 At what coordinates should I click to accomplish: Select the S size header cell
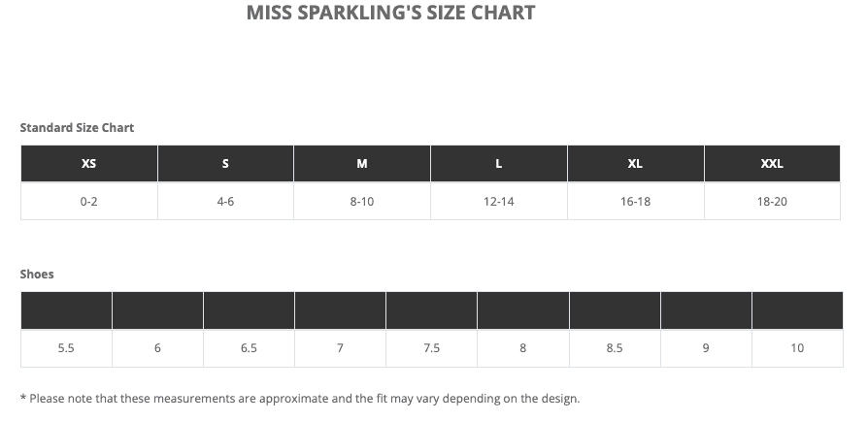225,164
